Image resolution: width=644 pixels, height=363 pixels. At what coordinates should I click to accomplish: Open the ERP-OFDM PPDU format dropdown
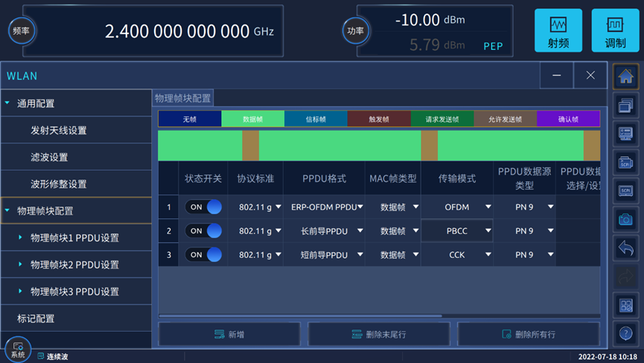click(x=324, y=206)
